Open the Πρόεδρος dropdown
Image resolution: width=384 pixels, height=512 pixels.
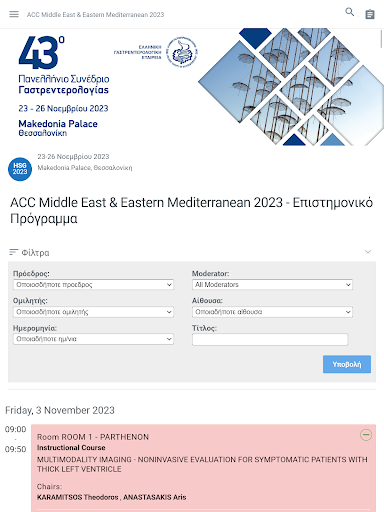pyautogui.click(x=93, y=285)
